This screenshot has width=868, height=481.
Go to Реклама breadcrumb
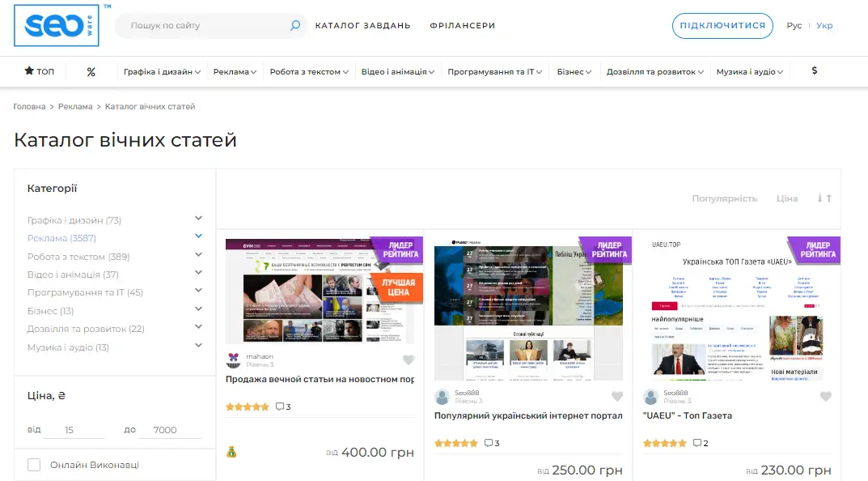pos(75,106)
